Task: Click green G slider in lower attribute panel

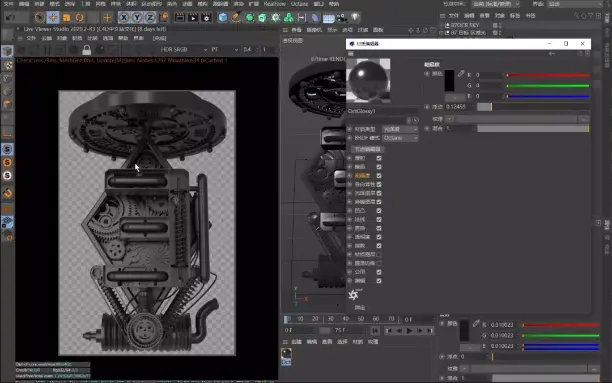Action: (561, 335)
